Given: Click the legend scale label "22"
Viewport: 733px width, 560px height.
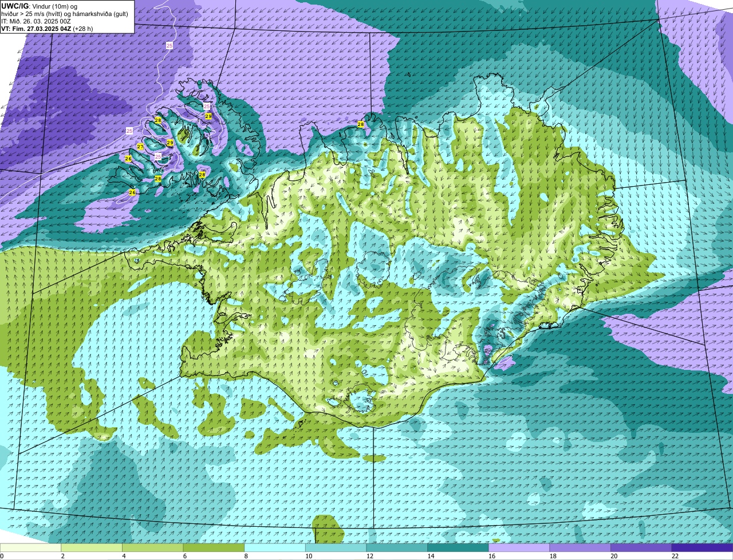Looking at the screenshot, I should (675, 556).
